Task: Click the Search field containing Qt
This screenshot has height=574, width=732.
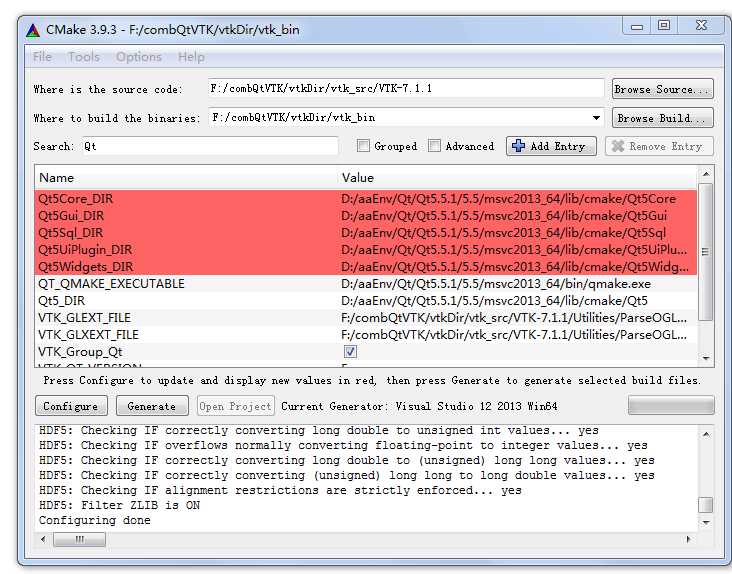Action: pos(211,146)
